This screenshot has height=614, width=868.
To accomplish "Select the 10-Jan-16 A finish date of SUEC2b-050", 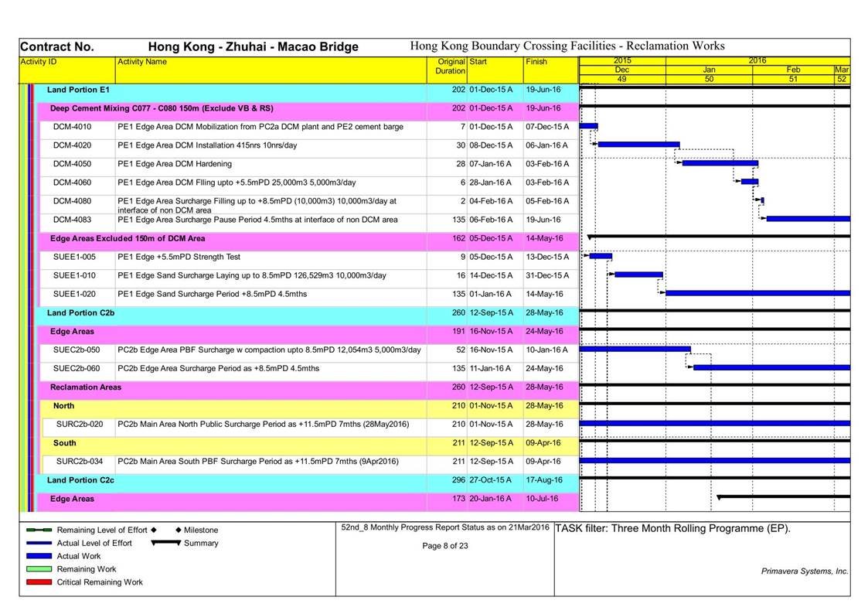I will click(x=547, y=350).
